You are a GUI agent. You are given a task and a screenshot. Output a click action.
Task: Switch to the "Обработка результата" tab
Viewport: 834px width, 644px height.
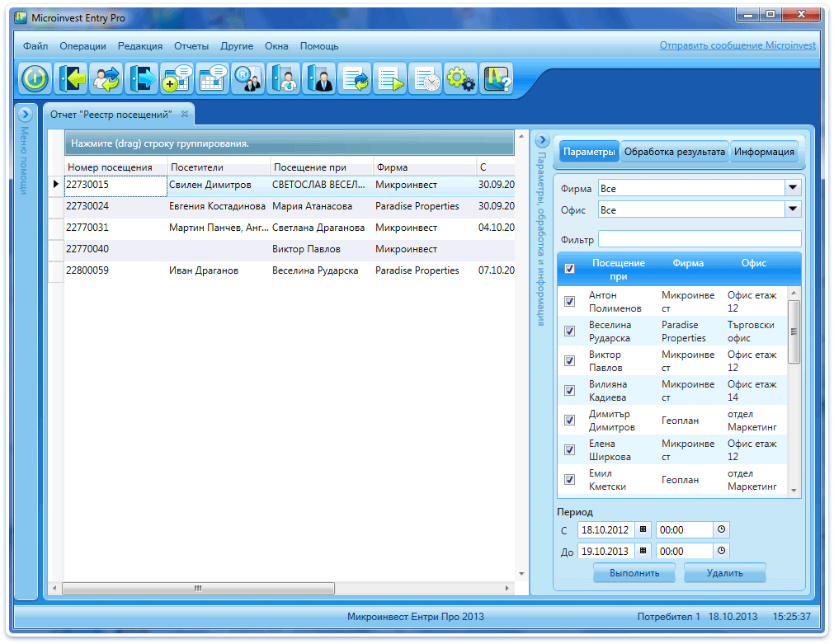675,152
